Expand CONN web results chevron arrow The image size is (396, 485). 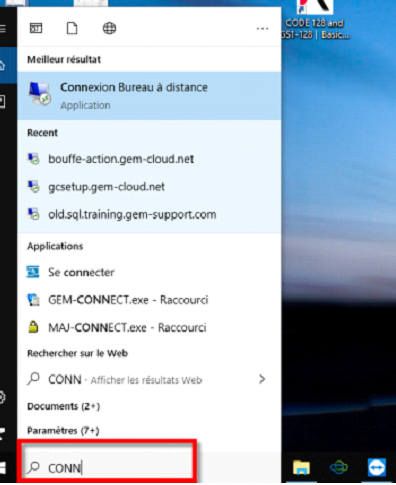(x=262, y=379)
